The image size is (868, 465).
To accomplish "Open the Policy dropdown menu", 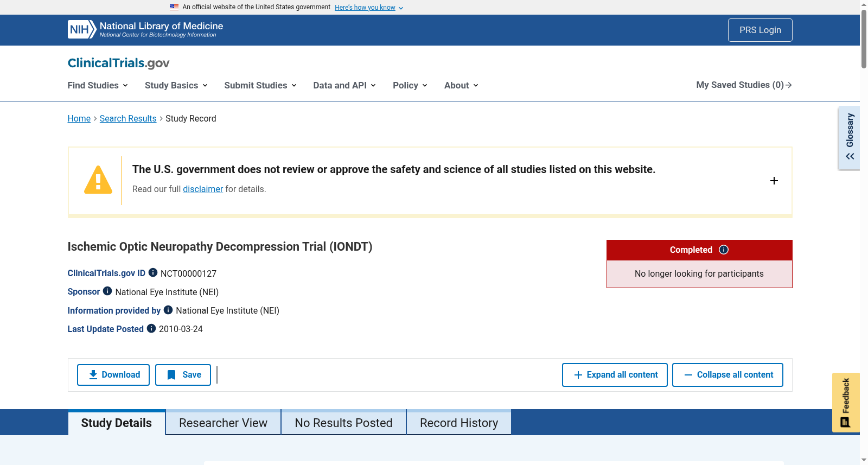I will [410, 85].
